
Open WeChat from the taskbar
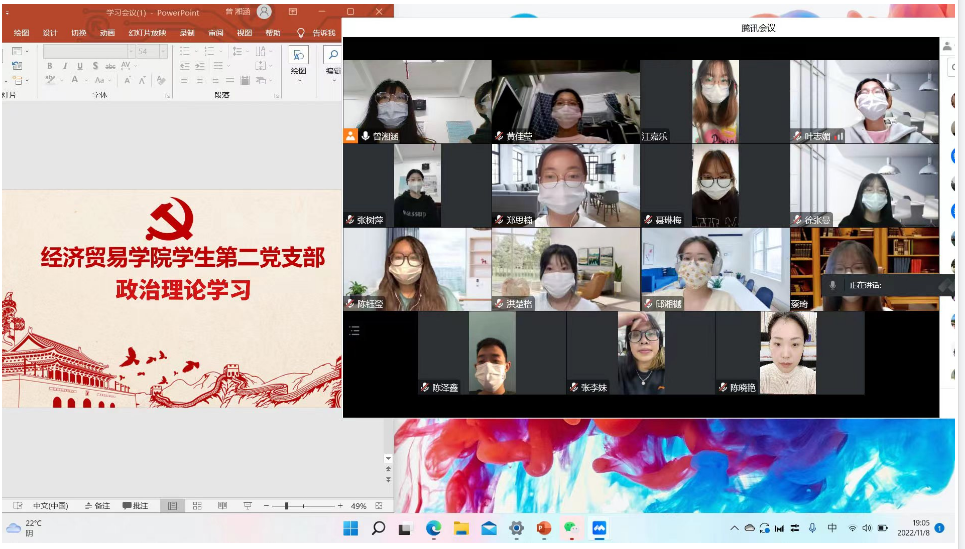pos(571,528)
